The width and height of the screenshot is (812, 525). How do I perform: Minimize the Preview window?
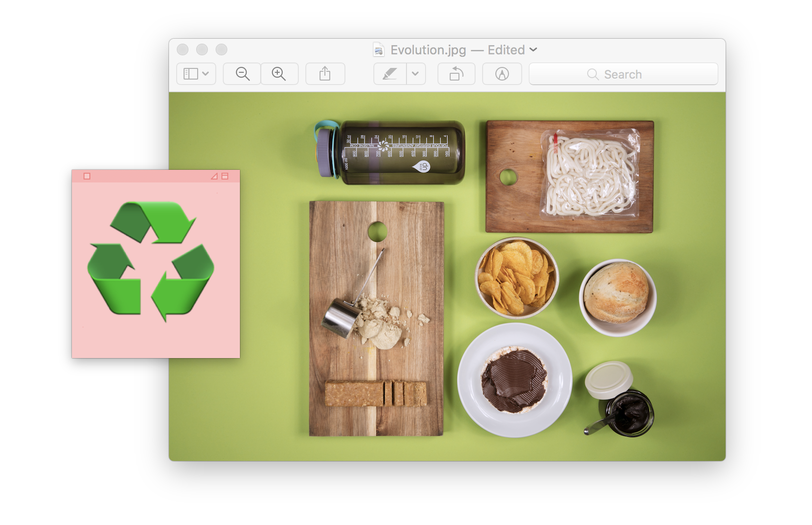tap(202, 49)
